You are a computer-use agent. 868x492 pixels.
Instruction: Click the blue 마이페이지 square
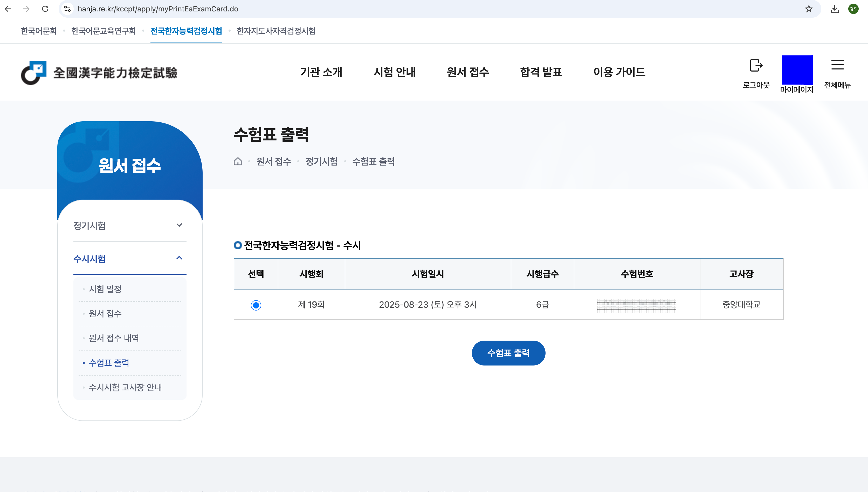[x=797, y=70]
